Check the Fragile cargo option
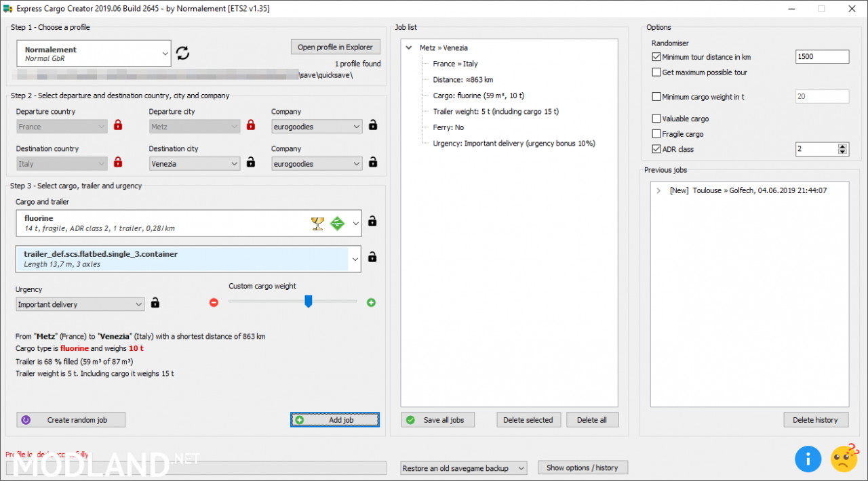This screenshot has width=868, height=481. 656,134
